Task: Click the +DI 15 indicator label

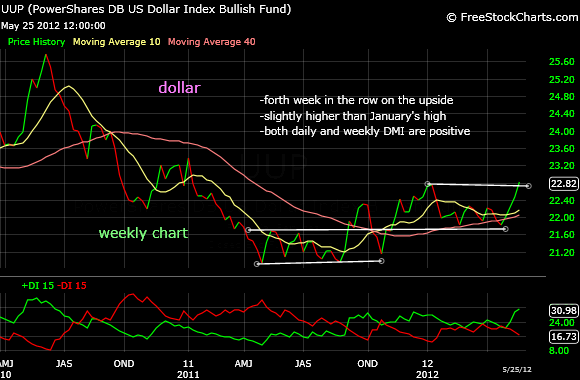Action: click(x=38, y=286)
